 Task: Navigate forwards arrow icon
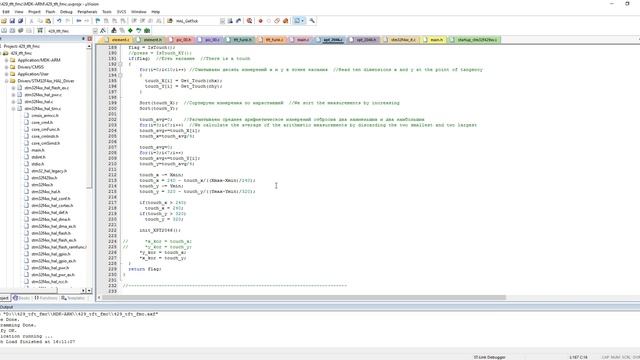(87, 21)
